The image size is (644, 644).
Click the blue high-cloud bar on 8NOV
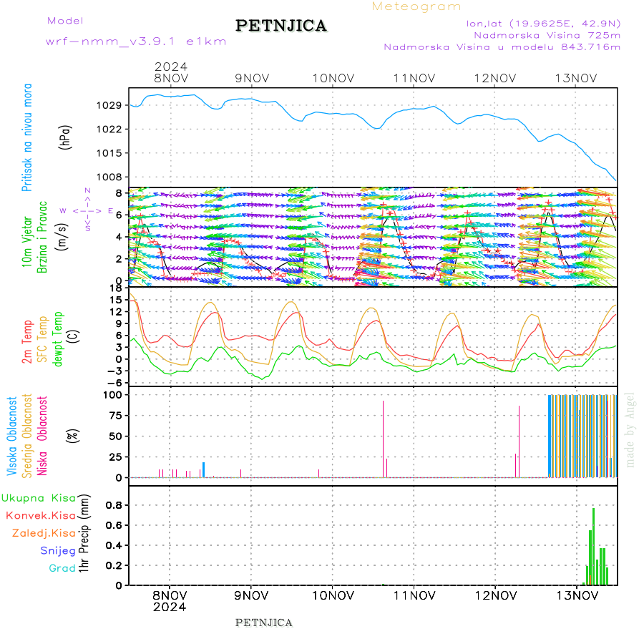click(204, 470)
